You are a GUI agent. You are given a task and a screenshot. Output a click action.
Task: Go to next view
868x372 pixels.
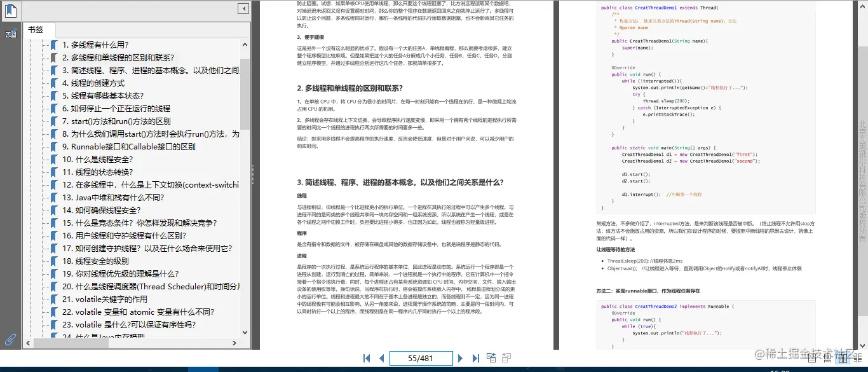click(x=506, y=358)
